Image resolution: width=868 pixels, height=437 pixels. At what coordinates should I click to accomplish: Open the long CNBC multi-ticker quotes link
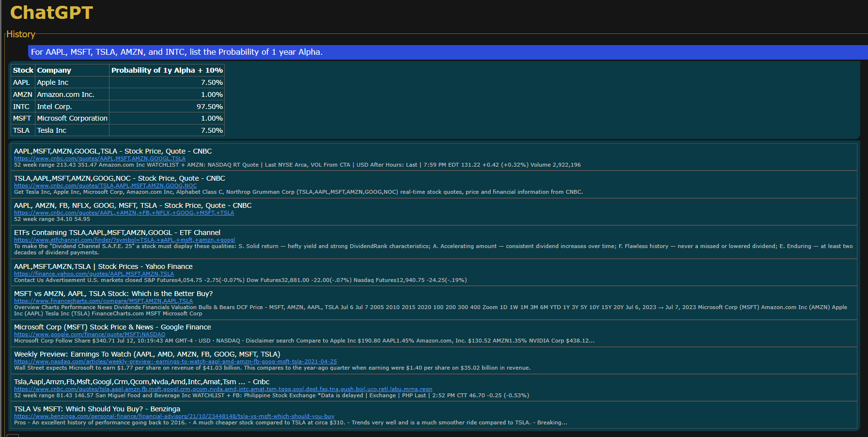[223, 389]
